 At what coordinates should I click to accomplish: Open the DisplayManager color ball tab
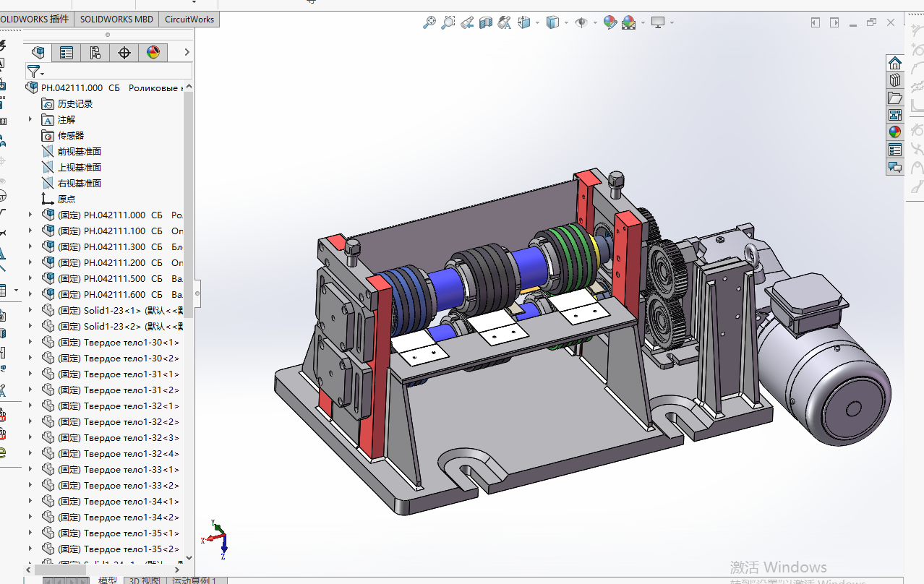(153, 52)
